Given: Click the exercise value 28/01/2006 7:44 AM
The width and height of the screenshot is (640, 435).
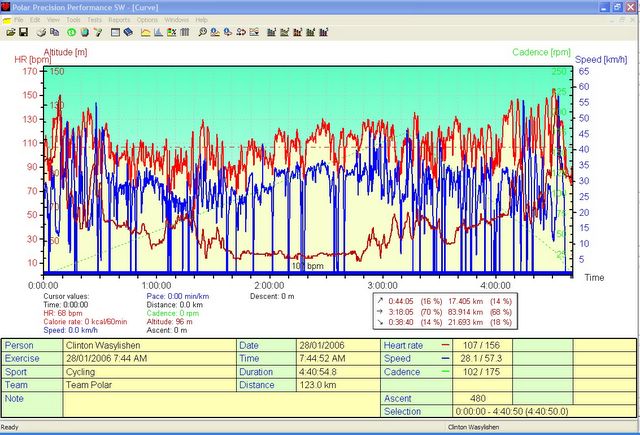Looking at the screenshot, I should coord(150,359).
